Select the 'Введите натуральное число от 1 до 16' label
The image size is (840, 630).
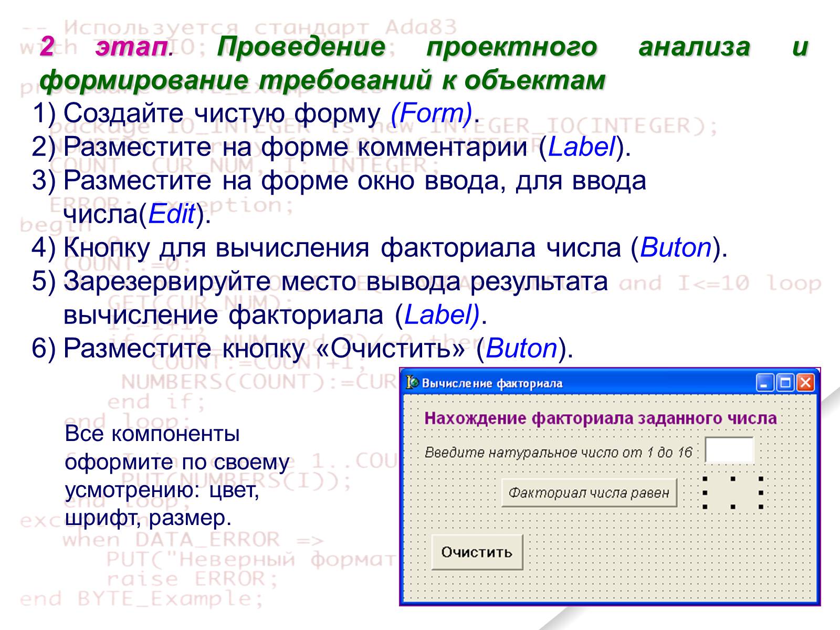(558, 453)
